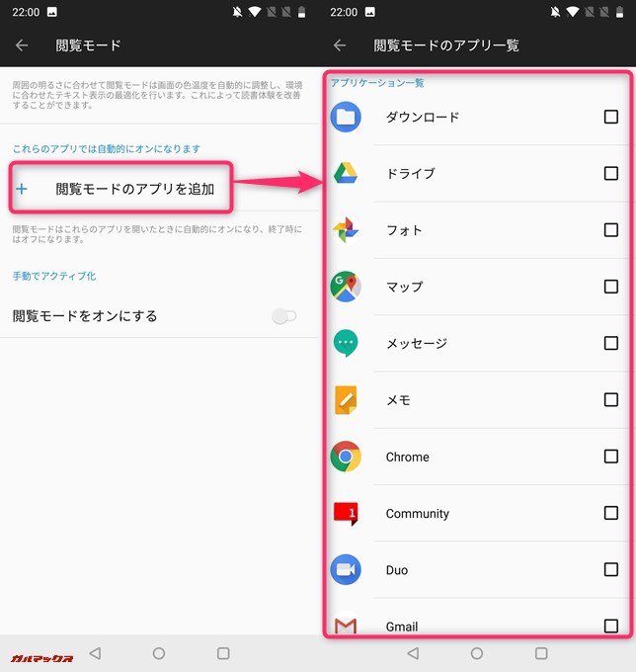Go back from 閲覧モード settings screen

pos(22,45)
